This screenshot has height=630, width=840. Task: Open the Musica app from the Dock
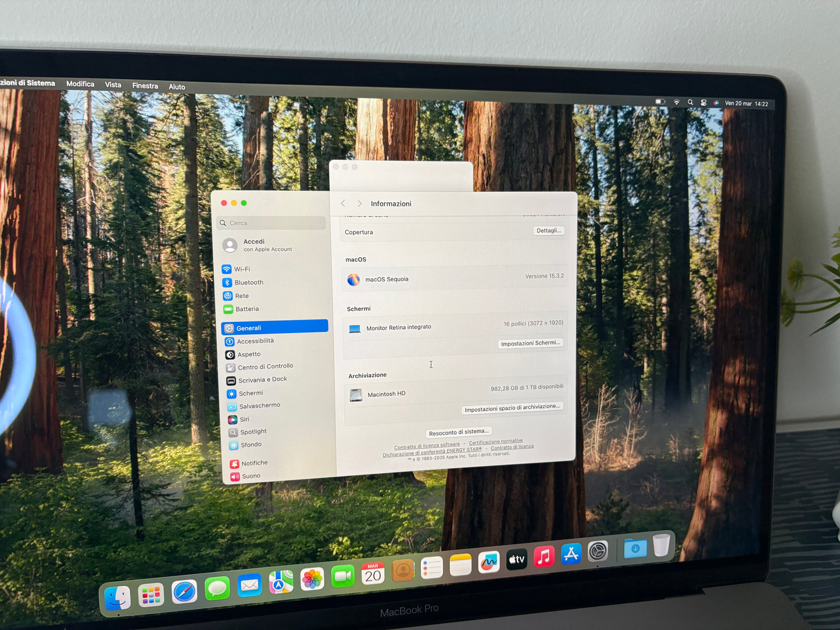tap(544, 557)
